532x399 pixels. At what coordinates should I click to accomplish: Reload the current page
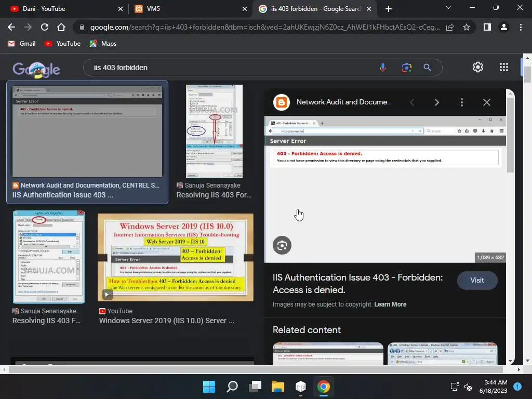(45, 27)
